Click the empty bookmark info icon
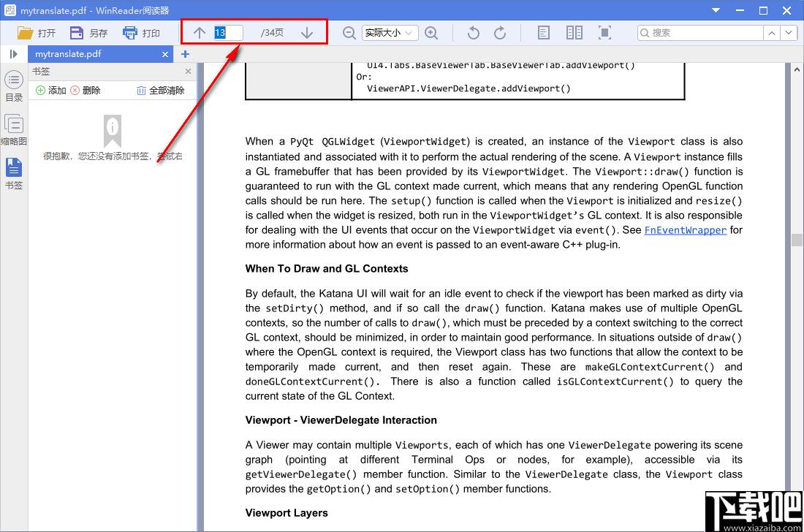The image size is (804, 532). click(x=113, y=130)
